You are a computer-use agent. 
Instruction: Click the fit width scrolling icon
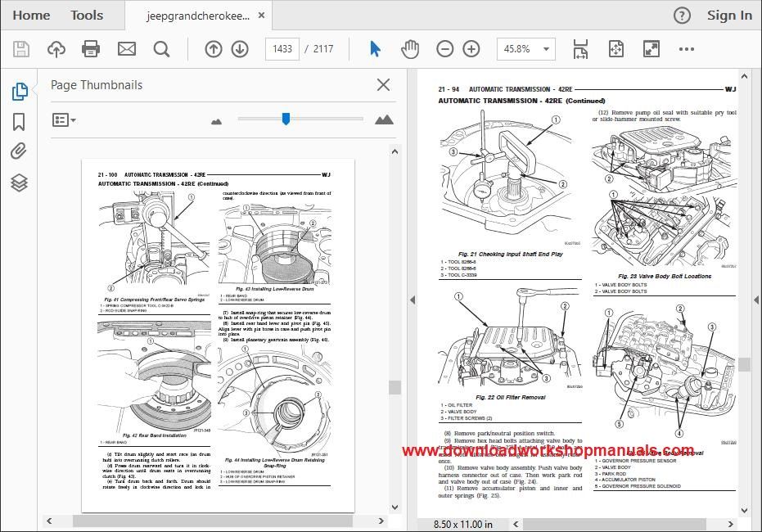pyautogui.click(x=581, y=49)
